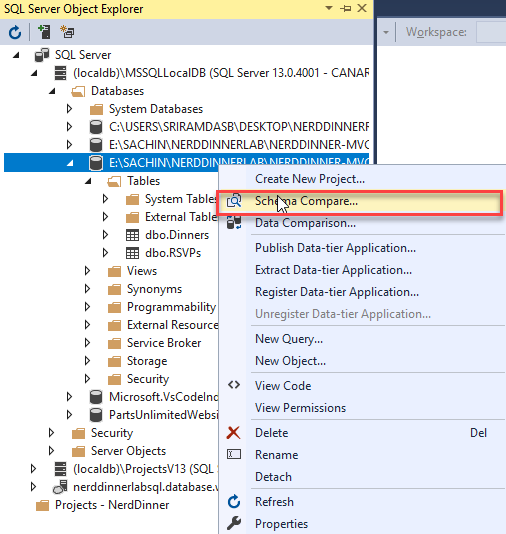Open the panel window position dropdown arrow
This screenshot has height=534, width=506.
[329, 8]
